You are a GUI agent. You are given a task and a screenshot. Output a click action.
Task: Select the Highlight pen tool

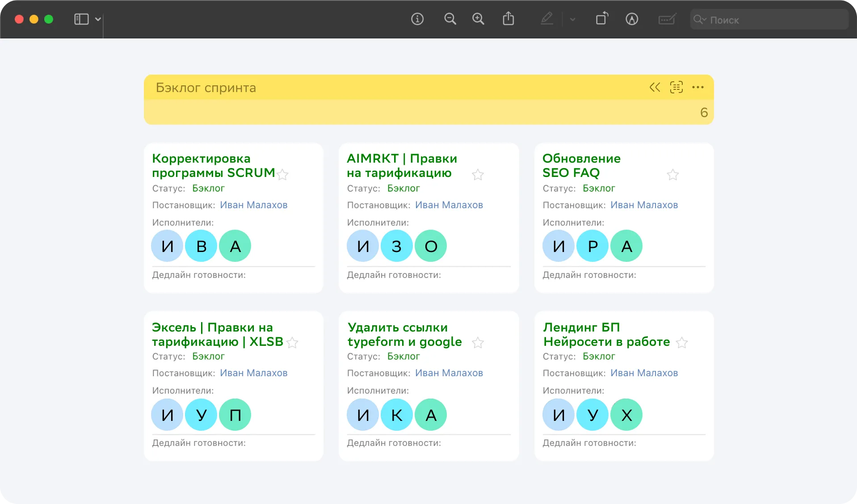[547, 19]
